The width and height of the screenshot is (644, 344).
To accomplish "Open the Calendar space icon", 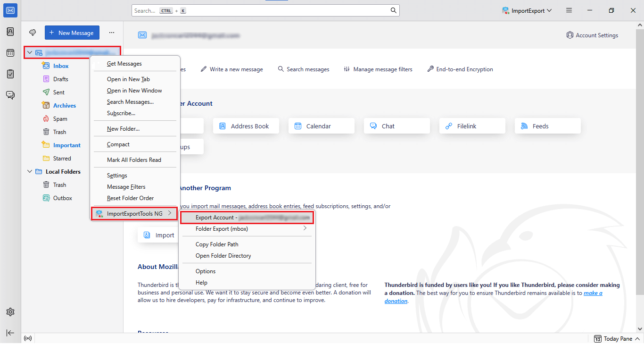I will (10, 52).
